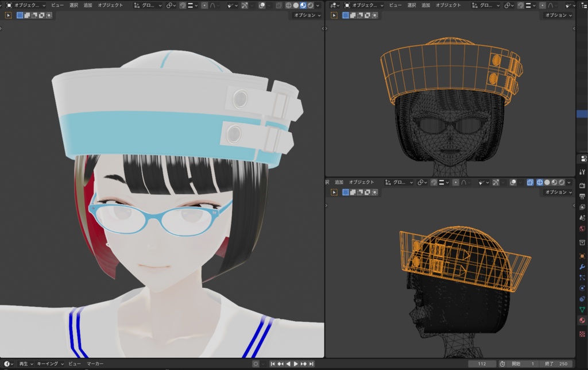Choose Invert selection mode in left viewport
Screen dimensions: 588x370
click(x=41, y=16)
